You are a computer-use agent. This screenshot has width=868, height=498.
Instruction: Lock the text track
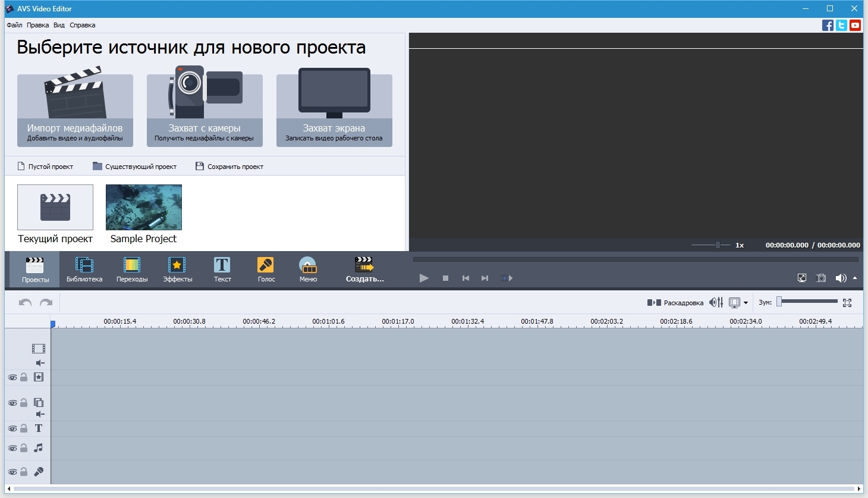(24, 428)
